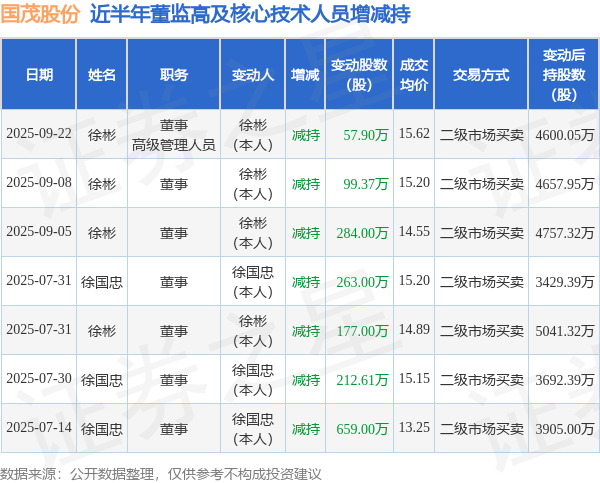The image size is (600, 483).
Task: Click the date 2025-07-14
Action: click(x=39, y=428)
